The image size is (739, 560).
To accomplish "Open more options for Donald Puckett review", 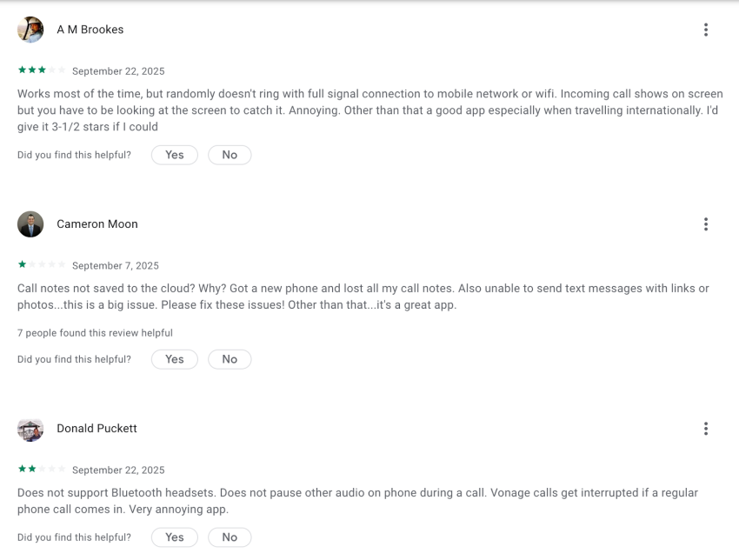I will (705, 429).
